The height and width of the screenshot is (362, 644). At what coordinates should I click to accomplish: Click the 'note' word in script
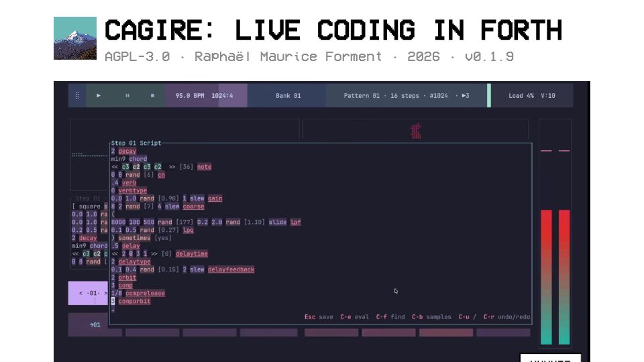click(204, 167)
